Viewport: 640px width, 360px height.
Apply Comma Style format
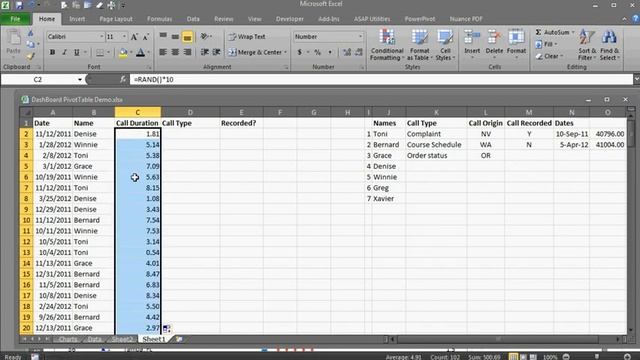tap(330, 52)
